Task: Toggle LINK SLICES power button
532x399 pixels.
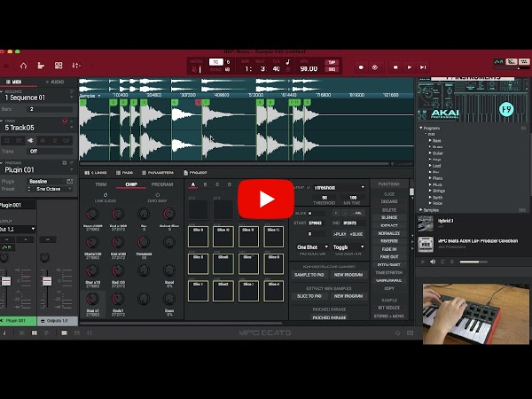Action: pos(106,195)
